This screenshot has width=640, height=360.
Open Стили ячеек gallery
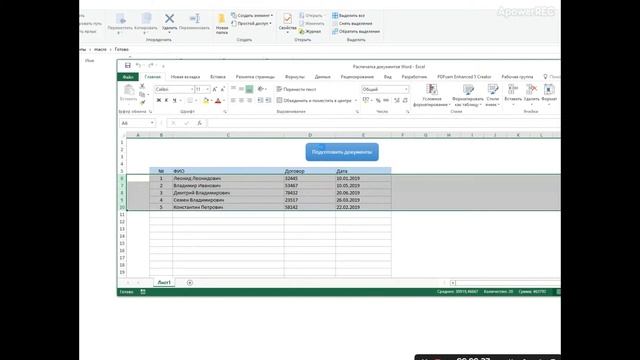pyautogui.click(x=493, y=96)
